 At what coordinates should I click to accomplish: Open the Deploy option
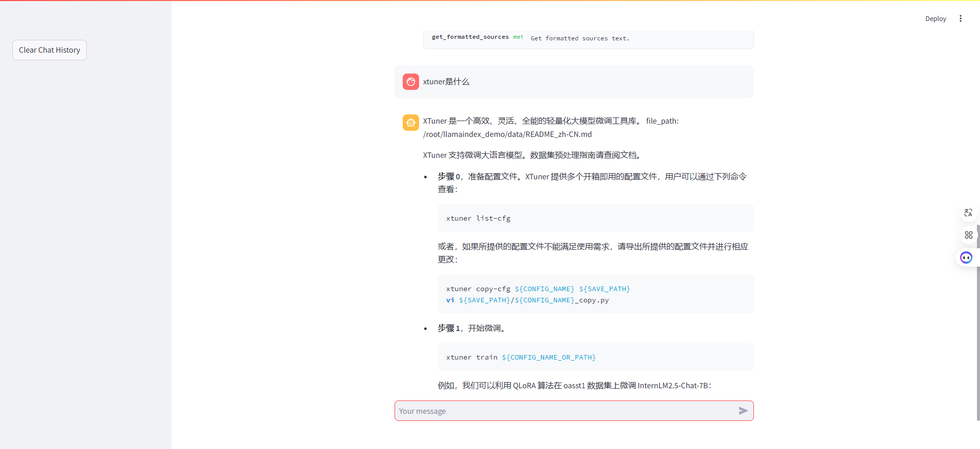pos(936,19)
